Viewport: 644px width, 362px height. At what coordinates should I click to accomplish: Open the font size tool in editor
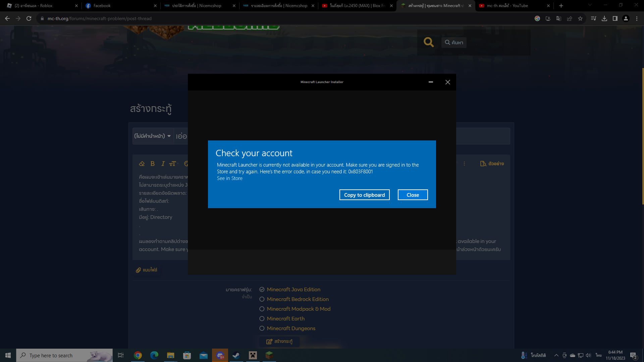[173, 164]
